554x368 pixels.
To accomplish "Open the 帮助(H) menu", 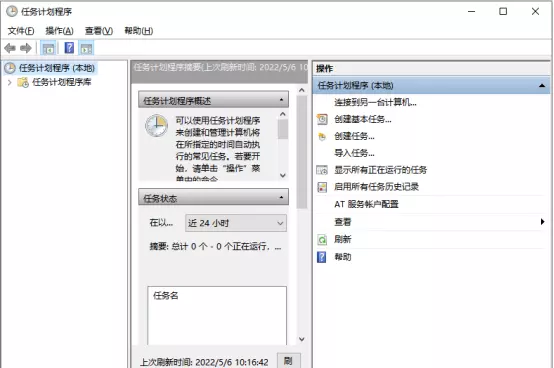I will click(x=138, y=31).
